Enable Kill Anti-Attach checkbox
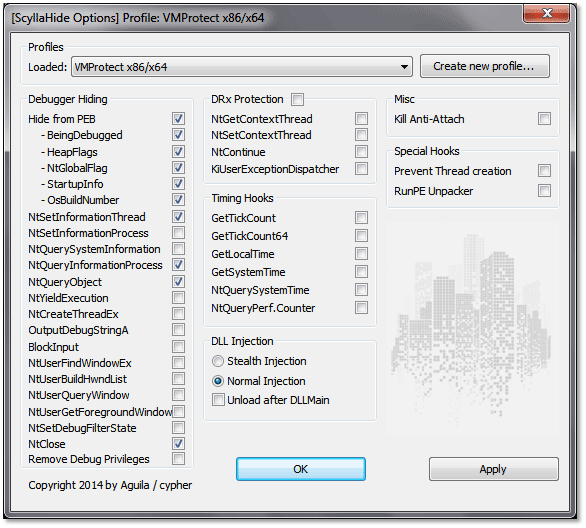 click(545, 119)
